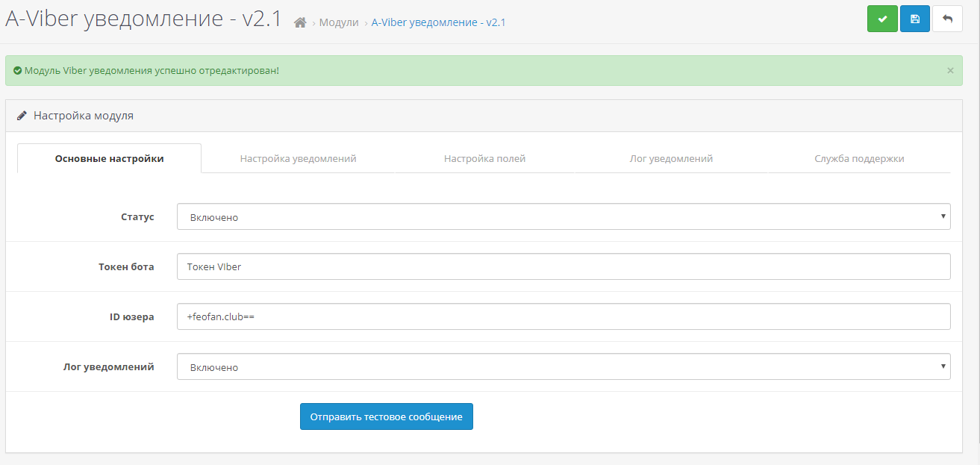The height and width of the screenshot is (465, 980).
Task: Click the Статус field label
Action: tap(137, 216)
